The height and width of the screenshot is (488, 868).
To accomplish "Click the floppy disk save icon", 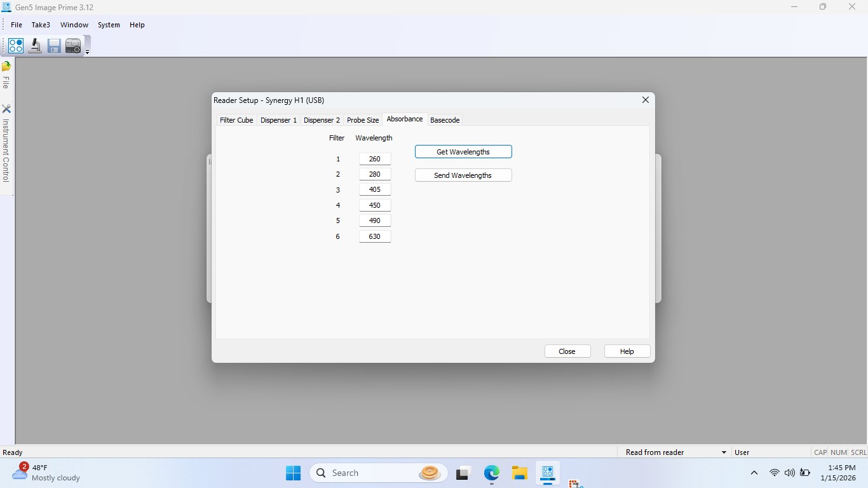I will 54,46.
